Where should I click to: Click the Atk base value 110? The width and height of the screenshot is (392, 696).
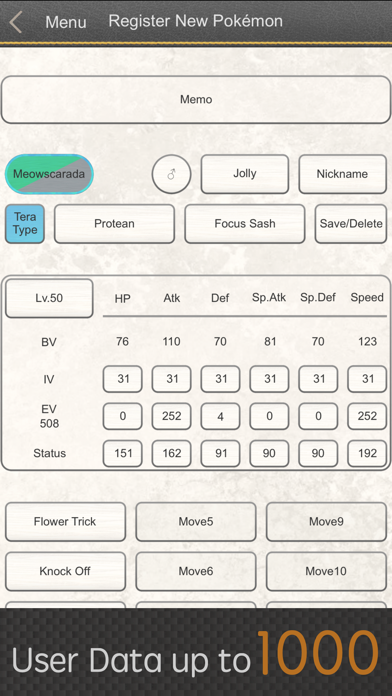[171, 342]
